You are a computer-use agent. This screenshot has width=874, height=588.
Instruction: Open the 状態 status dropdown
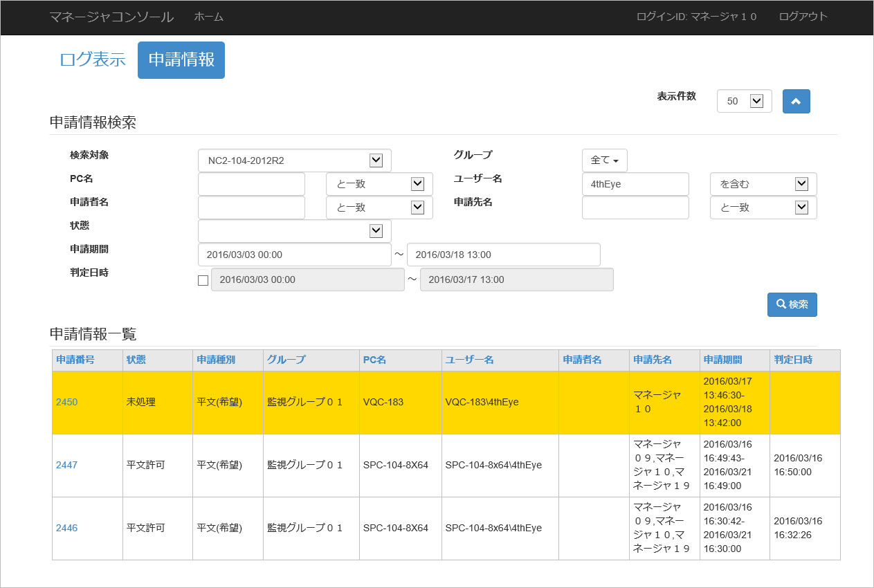tap(295, 231)
